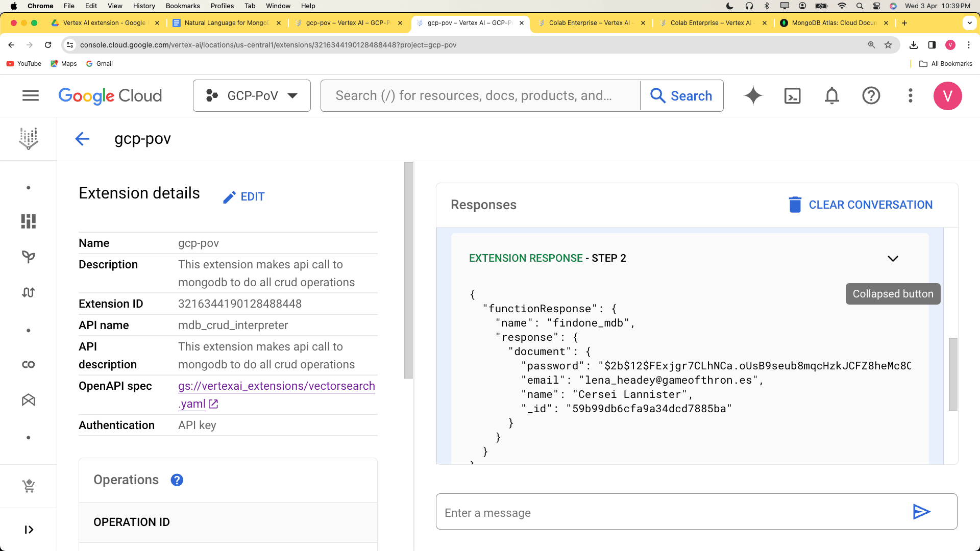Click the address bar URL
The width and height of the screenshot is (980, 551).
pos(268,45)
